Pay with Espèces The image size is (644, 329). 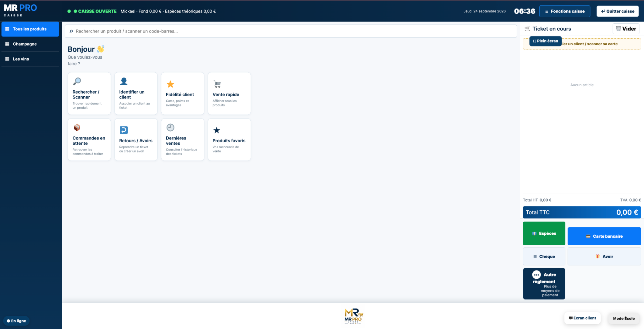click(544, 233)
